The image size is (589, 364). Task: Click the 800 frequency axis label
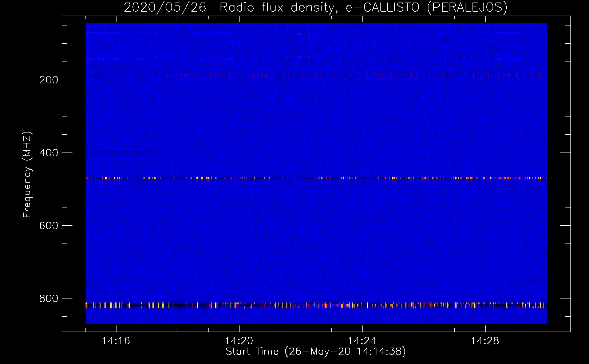click(49, 298)
